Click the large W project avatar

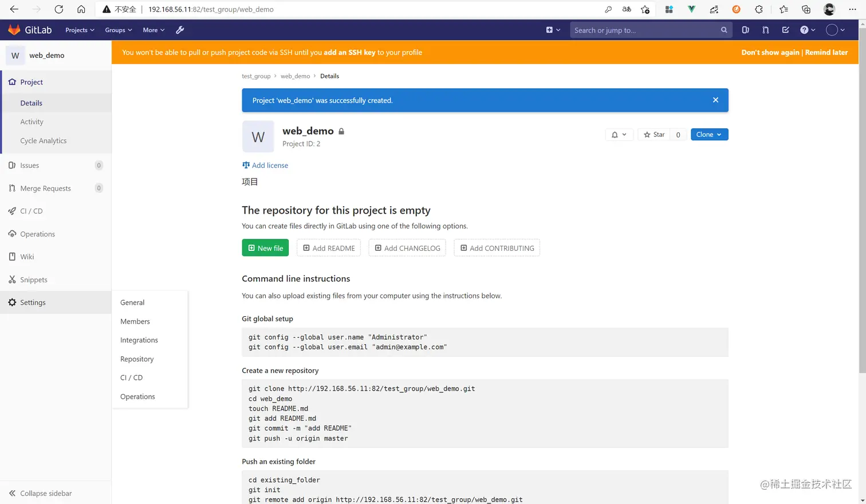pos(258,137)
